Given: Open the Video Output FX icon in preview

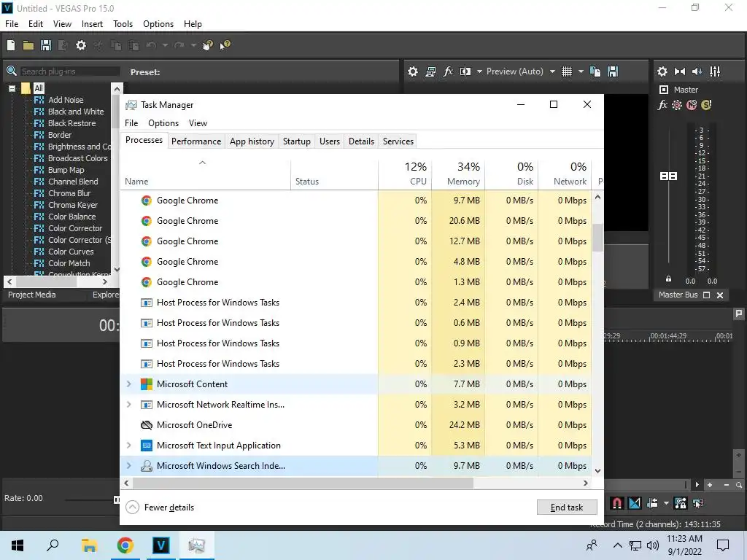Looking at the screenshot, I should [448, 71].
